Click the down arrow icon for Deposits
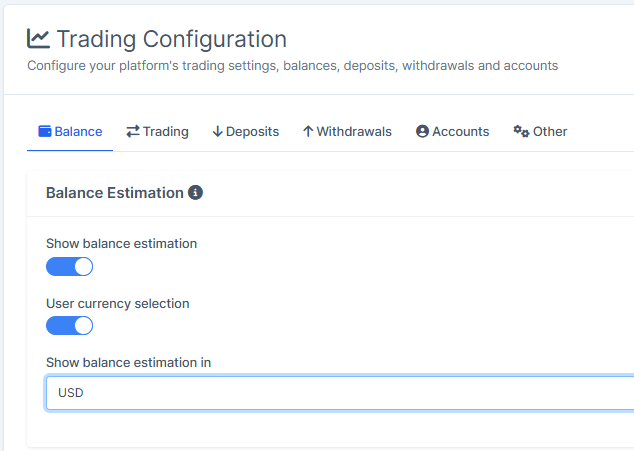Viewport: 634px width, 451px height. point(217,131)
